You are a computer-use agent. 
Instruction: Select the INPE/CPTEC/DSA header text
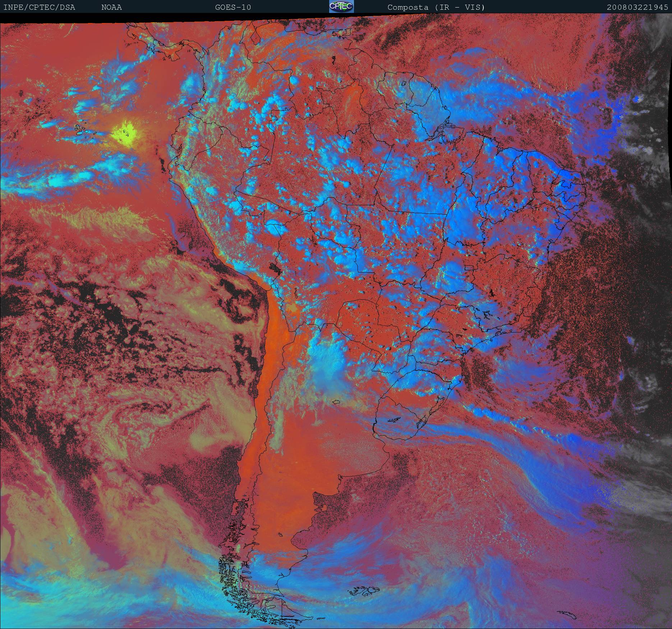click(39, 7)
